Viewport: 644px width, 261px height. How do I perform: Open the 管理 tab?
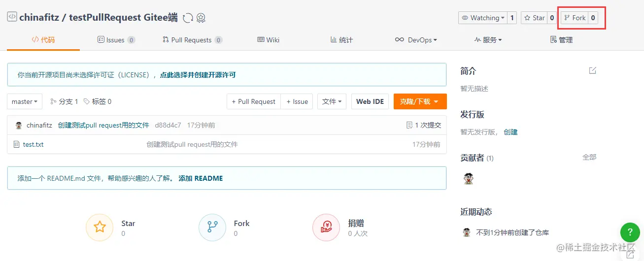click(561, 40)
